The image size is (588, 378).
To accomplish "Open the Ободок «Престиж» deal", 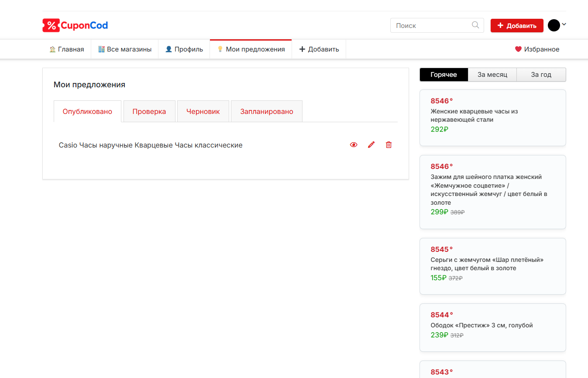I will point(481,325).
